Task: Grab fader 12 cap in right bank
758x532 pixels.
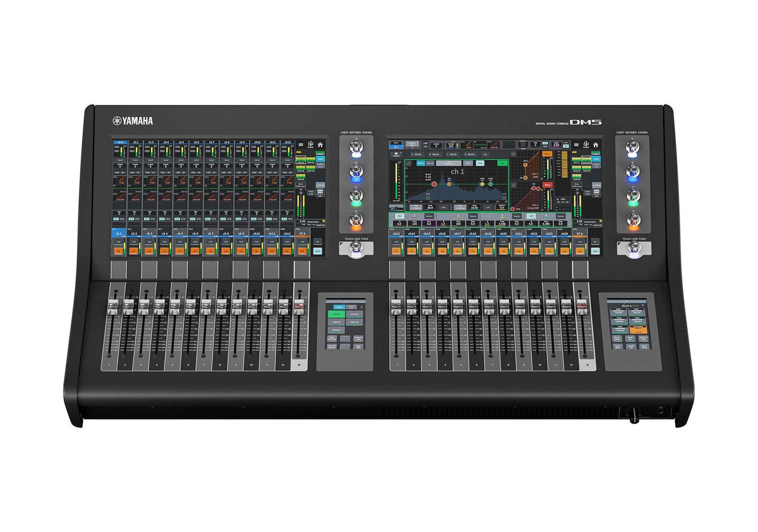Action: tap(566, 307)
